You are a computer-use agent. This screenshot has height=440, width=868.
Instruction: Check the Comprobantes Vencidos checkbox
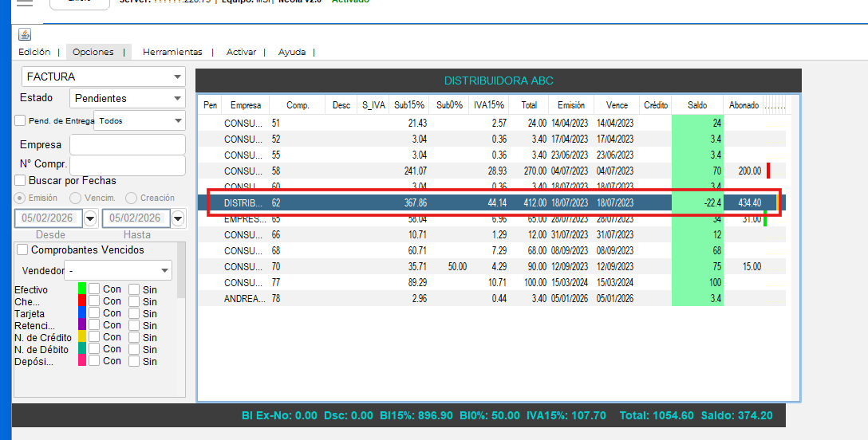pyautogui.click(x=23, y=250)
